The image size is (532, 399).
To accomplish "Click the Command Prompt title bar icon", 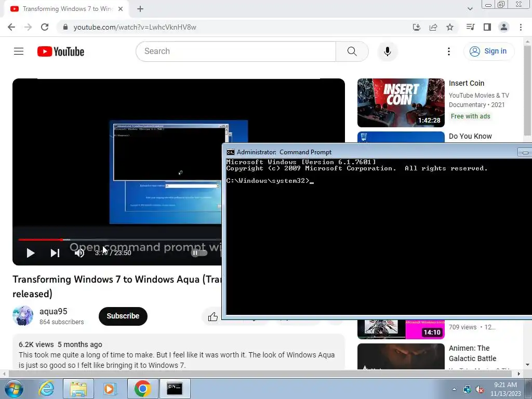I will click(x=230, y=152).
